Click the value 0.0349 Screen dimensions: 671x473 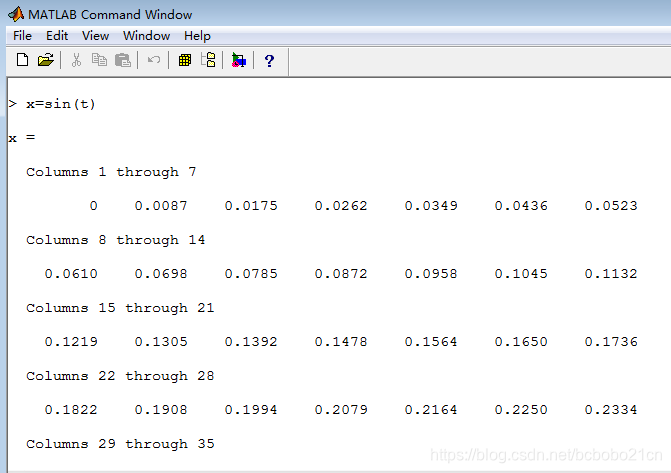[x=431, y=206]
